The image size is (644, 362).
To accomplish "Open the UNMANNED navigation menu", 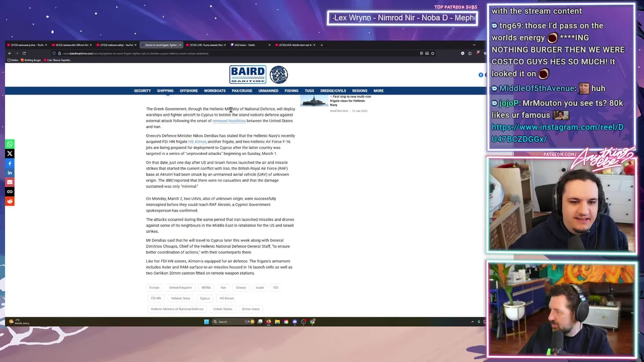I will tap(268, 91).
